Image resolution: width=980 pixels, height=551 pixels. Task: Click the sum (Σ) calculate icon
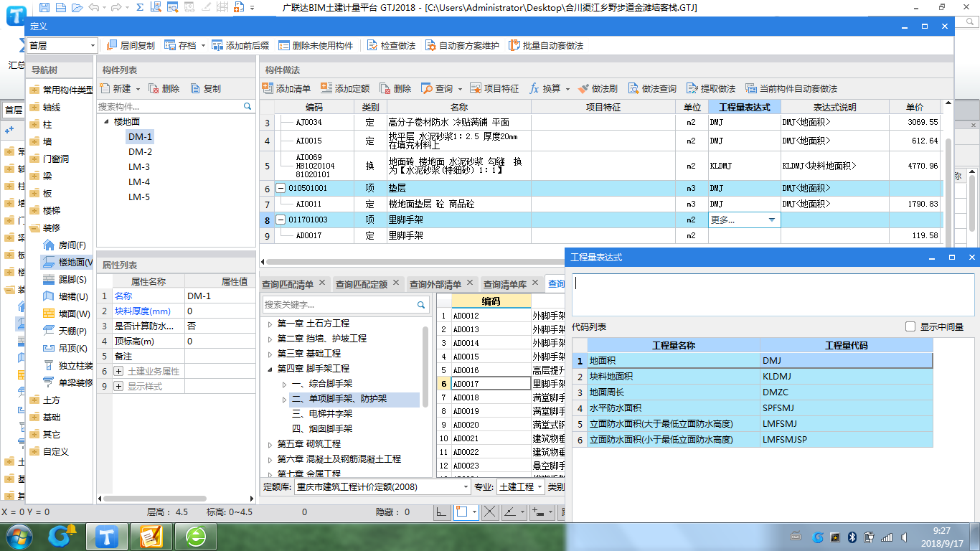tap(139, 7)
